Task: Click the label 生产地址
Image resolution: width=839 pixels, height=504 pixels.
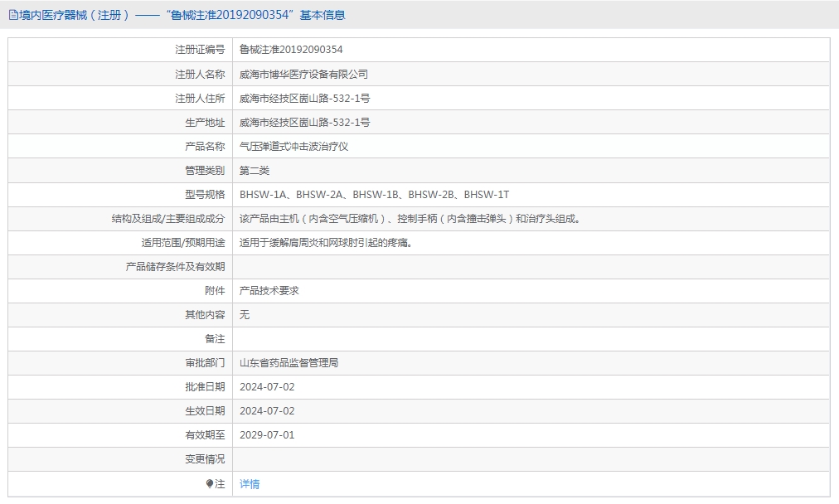Action: click(x=205, y=123)
